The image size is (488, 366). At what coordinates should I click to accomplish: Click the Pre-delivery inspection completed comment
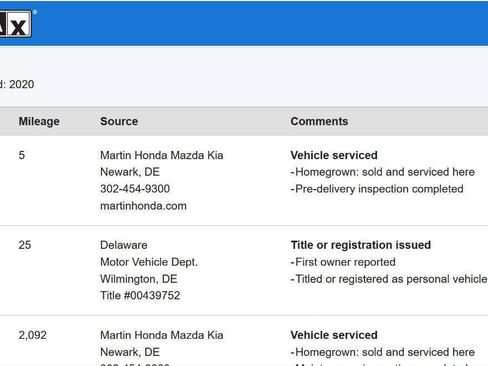pos(377,189)
